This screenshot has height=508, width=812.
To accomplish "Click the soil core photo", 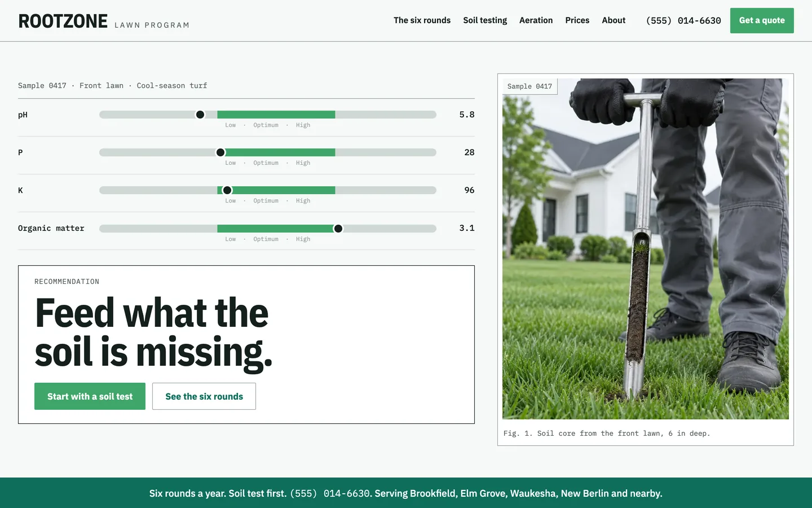I will tap(646, 249).
